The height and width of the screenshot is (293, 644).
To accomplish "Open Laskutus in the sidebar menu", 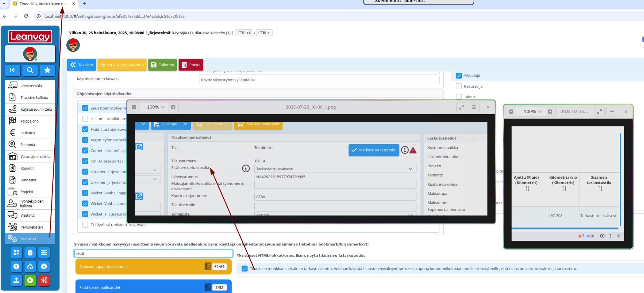I will point(28,133).
